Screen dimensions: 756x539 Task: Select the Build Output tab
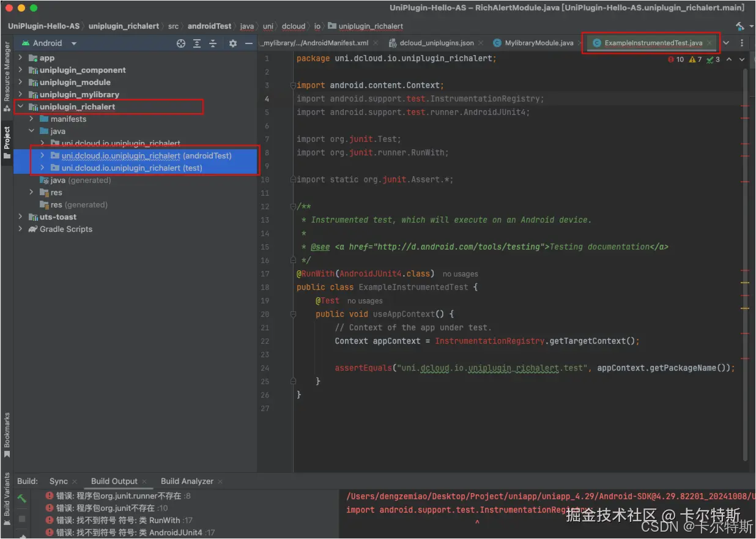(114, 481)
